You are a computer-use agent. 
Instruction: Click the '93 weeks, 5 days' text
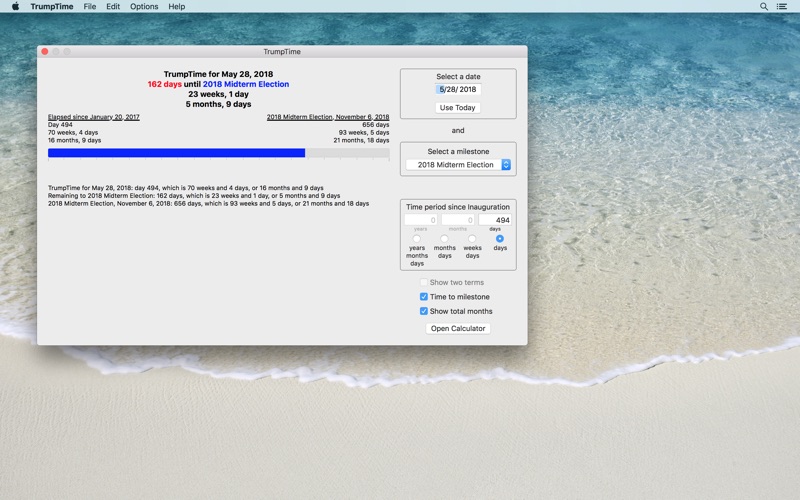click(x=364, y=132)
